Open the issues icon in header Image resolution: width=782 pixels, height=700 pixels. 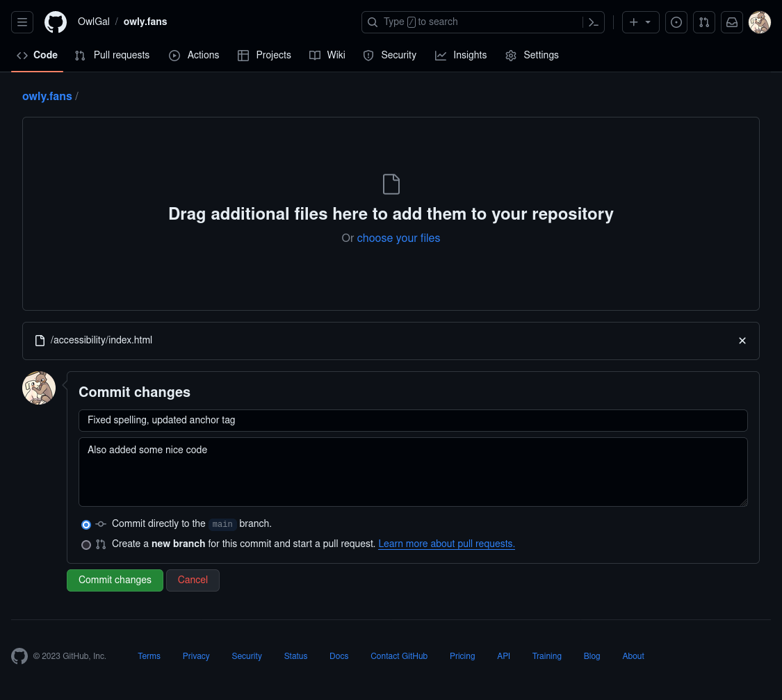click(676, 22)
